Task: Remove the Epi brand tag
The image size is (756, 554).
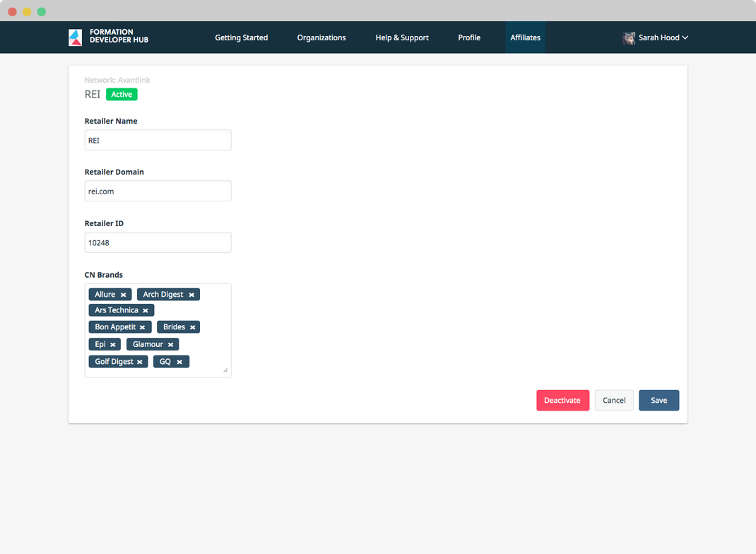Action: tap(113, 345)
